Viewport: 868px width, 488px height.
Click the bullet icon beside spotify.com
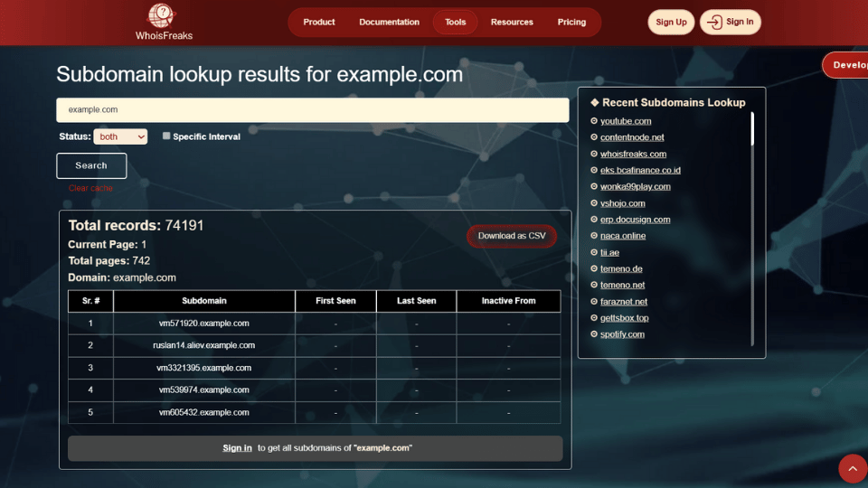click(594, 334)
